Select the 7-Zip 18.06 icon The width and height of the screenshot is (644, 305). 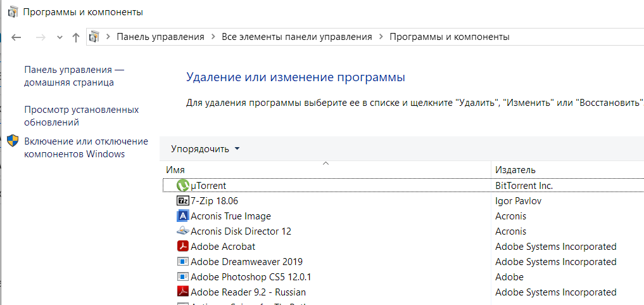pyautogui.click(x=182, y=201)
